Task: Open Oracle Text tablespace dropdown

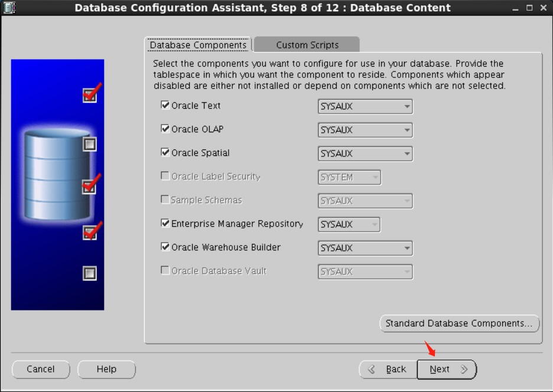Action: 365,106
